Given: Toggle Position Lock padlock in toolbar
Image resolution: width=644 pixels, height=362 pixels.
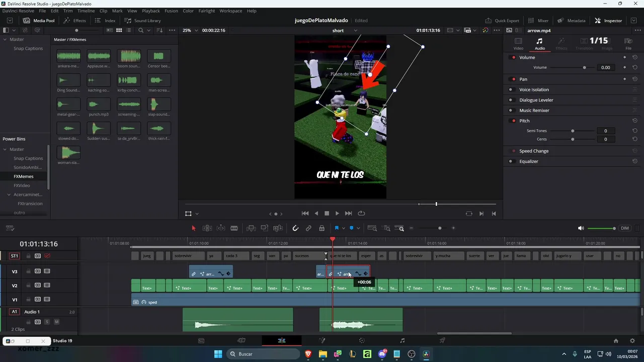Looking at the screenshot, I should coord(322,228).
